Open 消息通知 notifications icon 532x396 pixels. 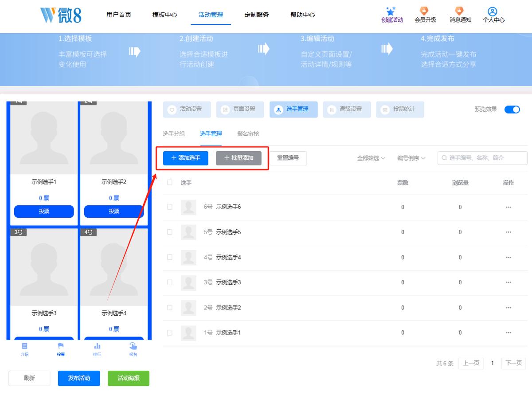460,11
